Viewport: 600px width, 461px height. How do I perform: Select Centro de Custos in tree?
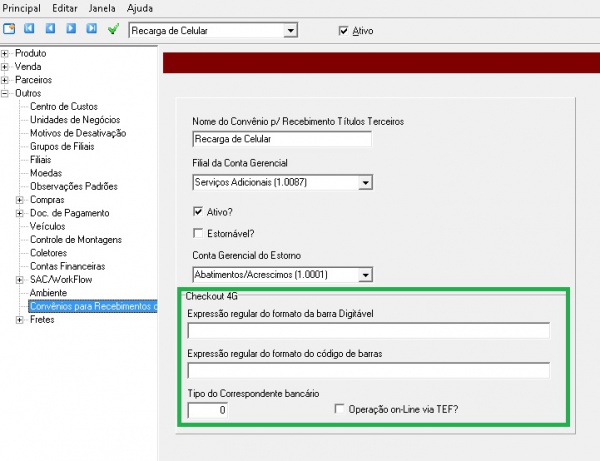click(x=66, y=106)
